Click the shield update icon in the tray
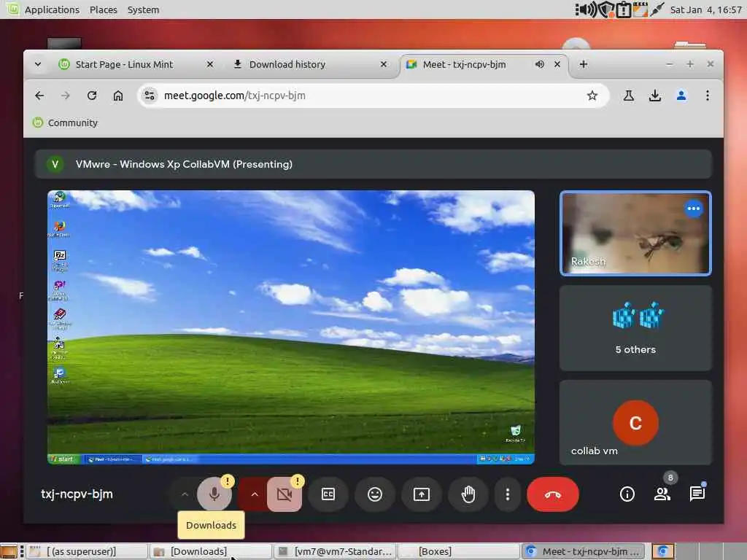Viewport: 747px width, 560px height. click(x=606, y=9)
